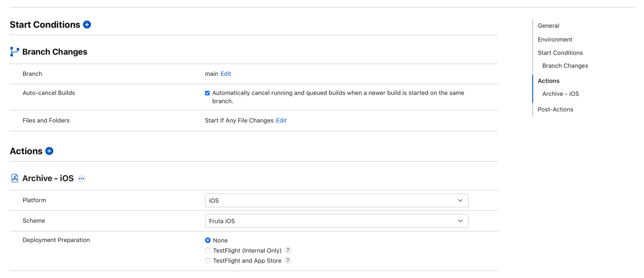Select the None deployment preparation option
Image resolution: width=644 pixels, height=278 pixels.
click(208, 240)
